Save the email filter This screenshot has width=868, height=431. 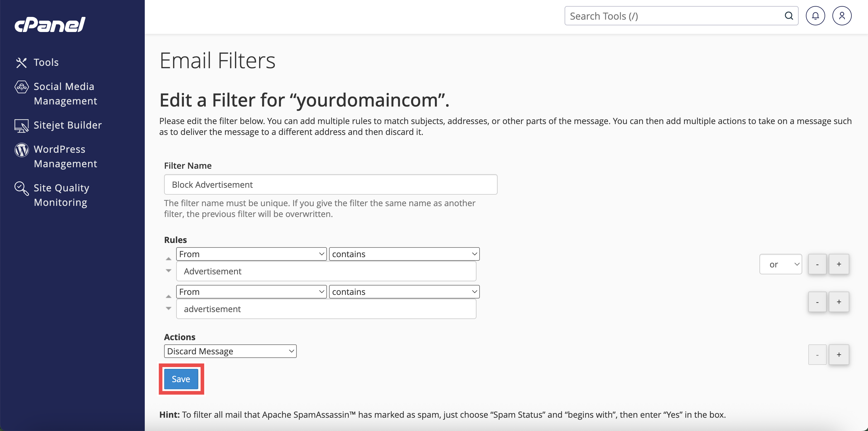coord(181,379)
